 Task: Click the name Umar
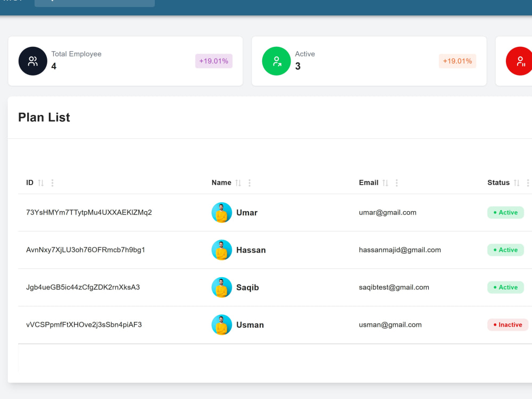click(x=247, y=213)
